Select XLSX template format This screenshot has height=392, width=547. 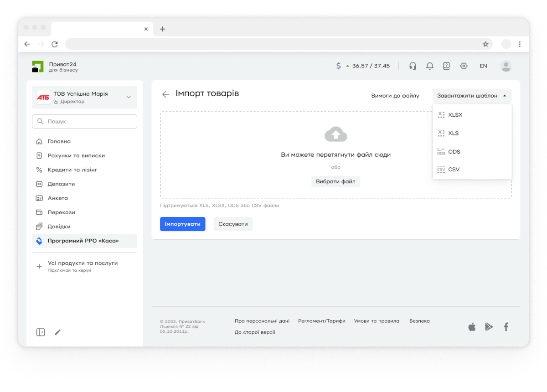pos(455,115)
